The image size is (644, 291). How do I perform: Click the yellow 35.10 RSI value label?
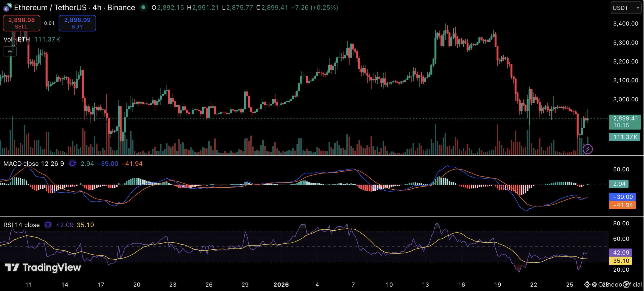[621, 261]
